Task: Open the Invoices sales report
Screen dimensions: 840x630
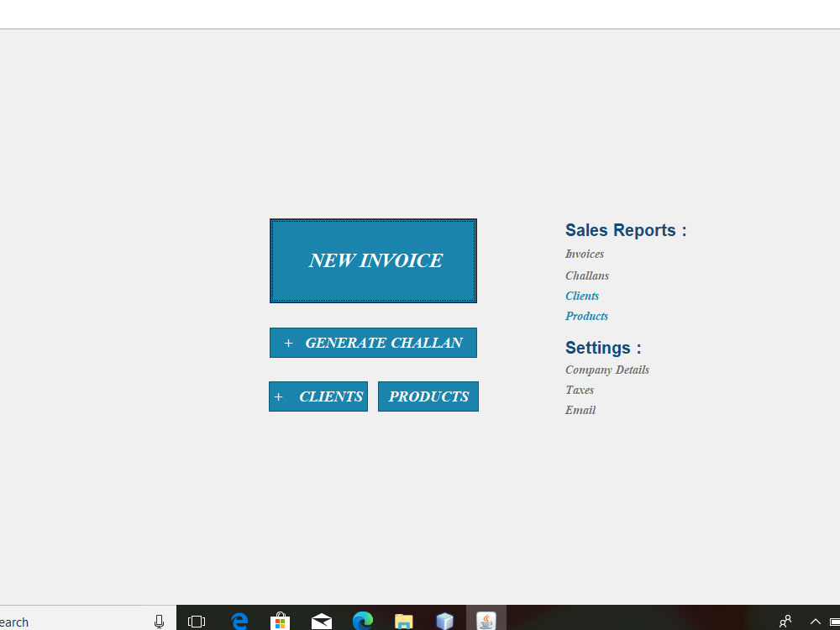Action: 585,254
